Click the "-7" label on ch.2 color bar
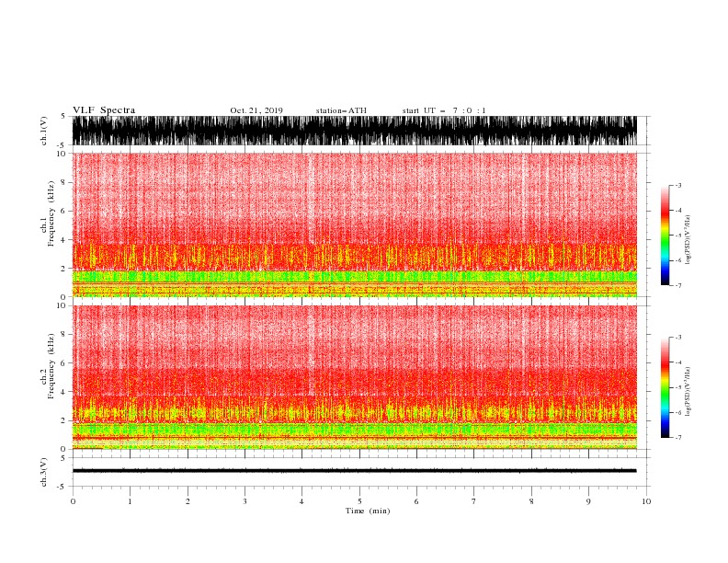Screen dimensions: 728x563 tap(678, 437)
